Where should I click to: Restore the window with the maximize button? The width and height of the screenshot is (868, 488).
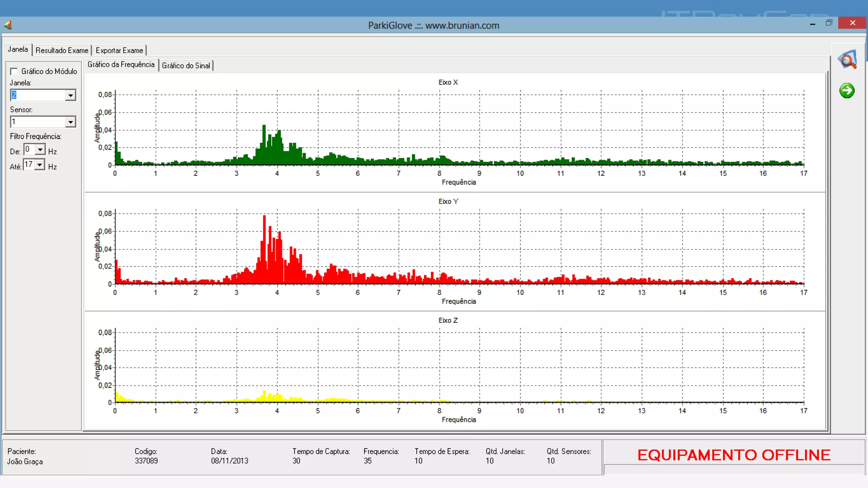coord(829,23)
